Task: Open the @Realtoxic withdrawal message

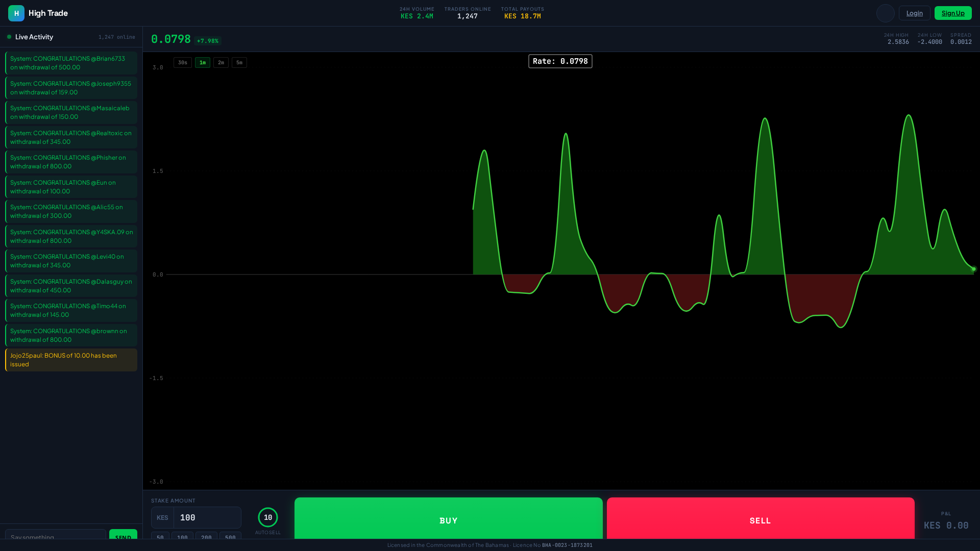Action: coord(71,137)
